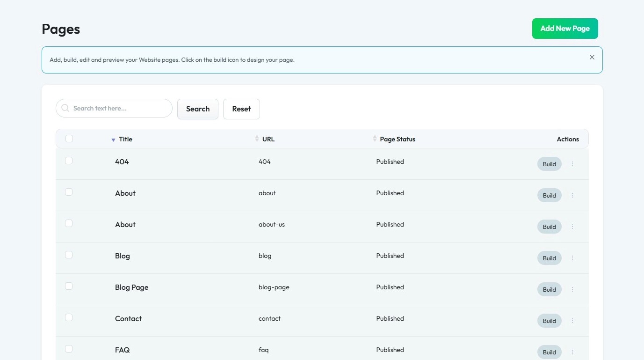
Task: Open three-dot menu for FAQ row
Action: [x=572, y=352]
